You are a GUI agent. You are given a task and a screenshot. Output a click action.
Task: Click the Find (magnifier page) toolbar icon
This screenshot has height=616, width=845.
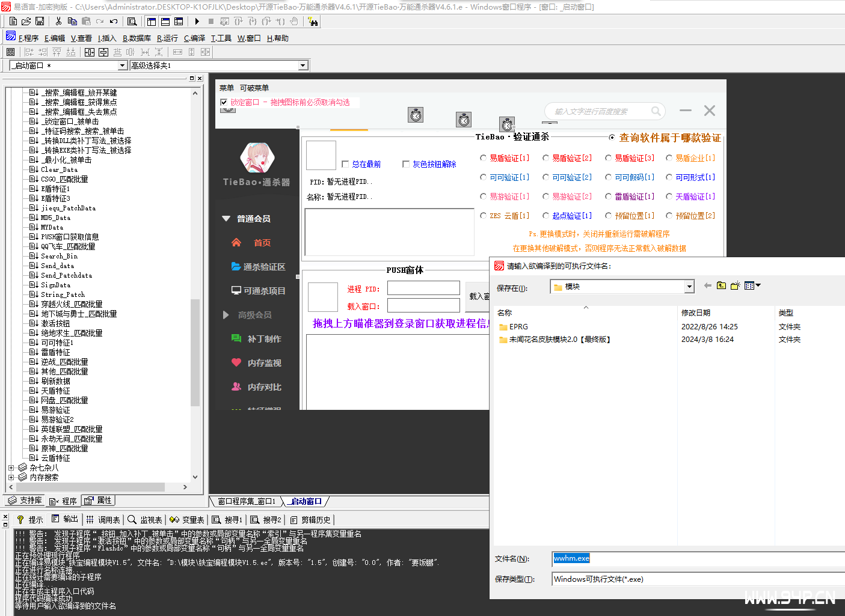132,21
